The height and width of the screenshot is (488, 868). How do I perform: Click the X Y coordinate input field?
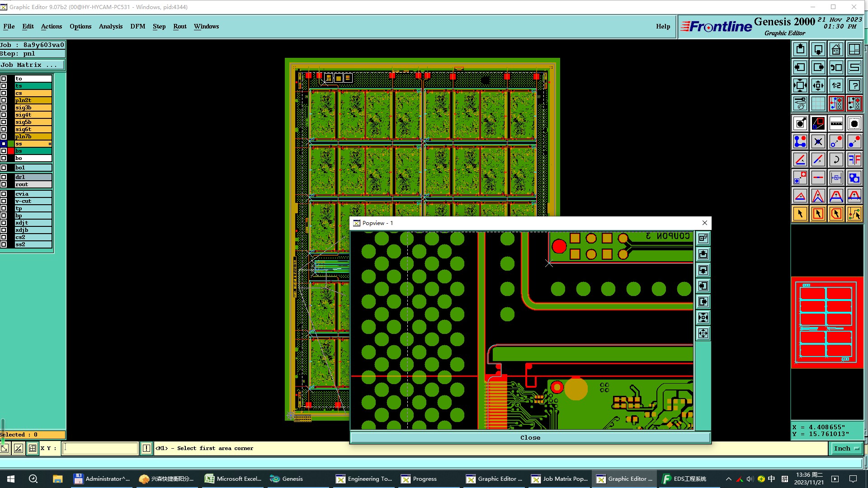coord(100,448)
